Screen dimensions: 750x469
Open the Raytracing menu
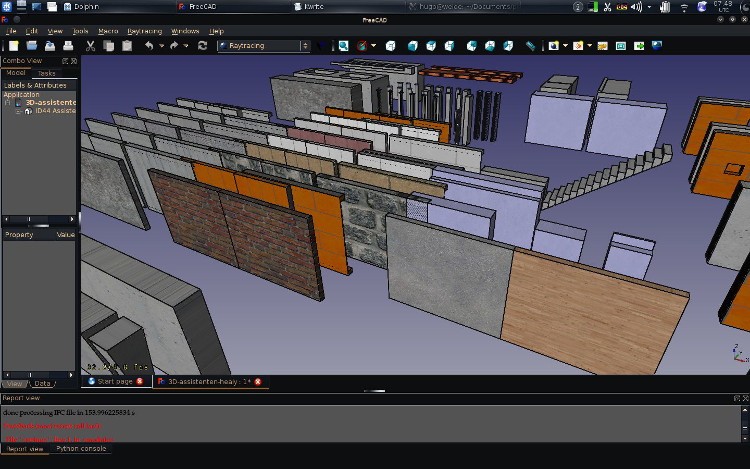(x=145, y=31)
